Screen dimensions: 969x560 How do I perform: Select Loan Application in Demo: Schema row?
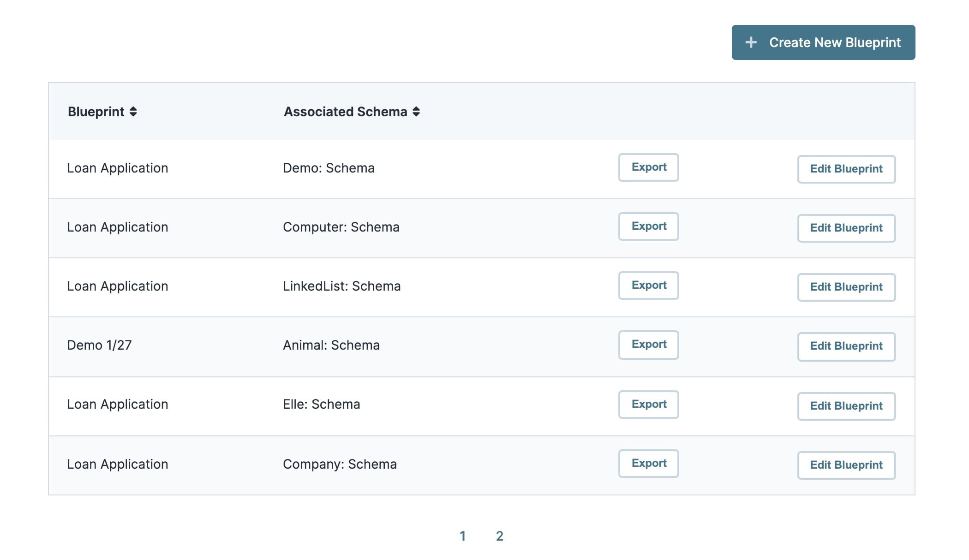click(x=117, y=168)
